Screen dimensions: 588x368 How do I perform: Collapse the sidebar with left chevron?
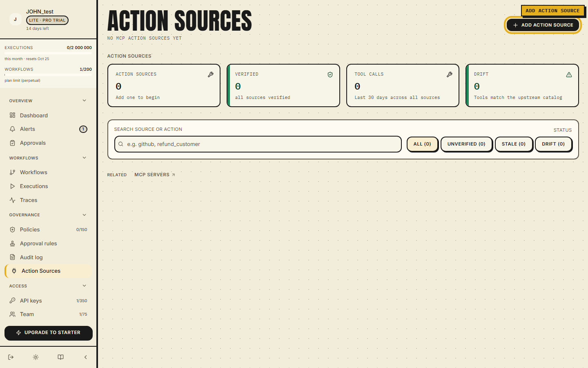(85, 357)
